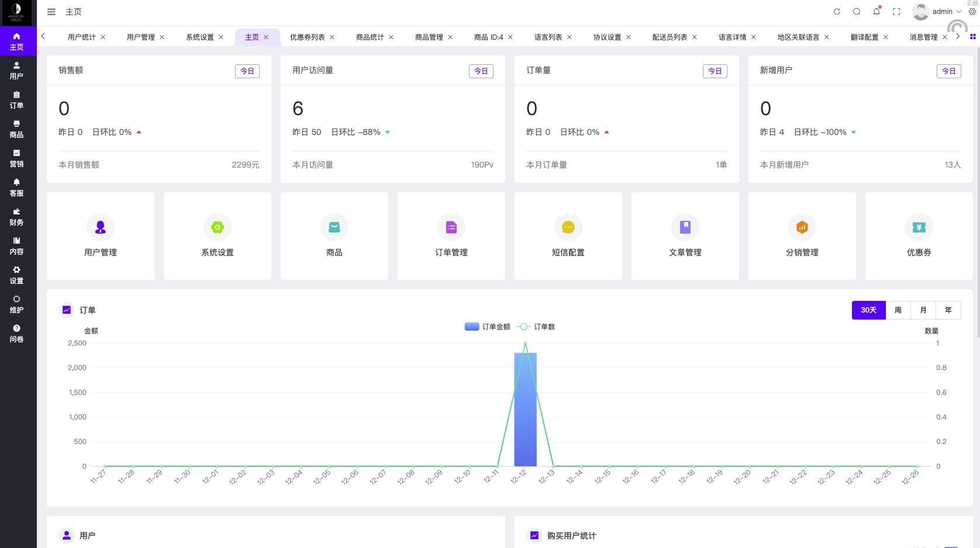The width and height of the screenshot is (980, 548).
Task: Open 用户管理 shortcut card
Action: pos(101,236)
